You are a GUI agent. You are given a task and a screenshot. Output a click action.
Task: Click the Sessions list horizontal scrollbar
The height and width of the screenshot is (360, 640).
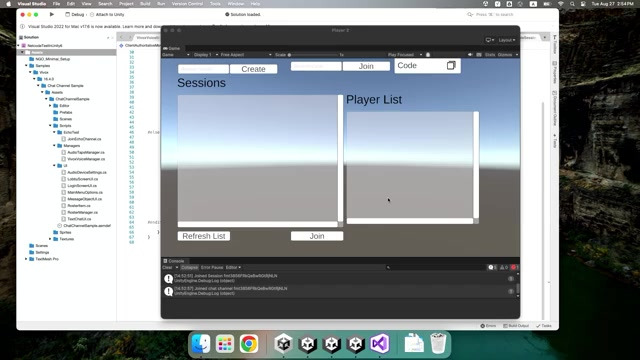pos(258,224)
